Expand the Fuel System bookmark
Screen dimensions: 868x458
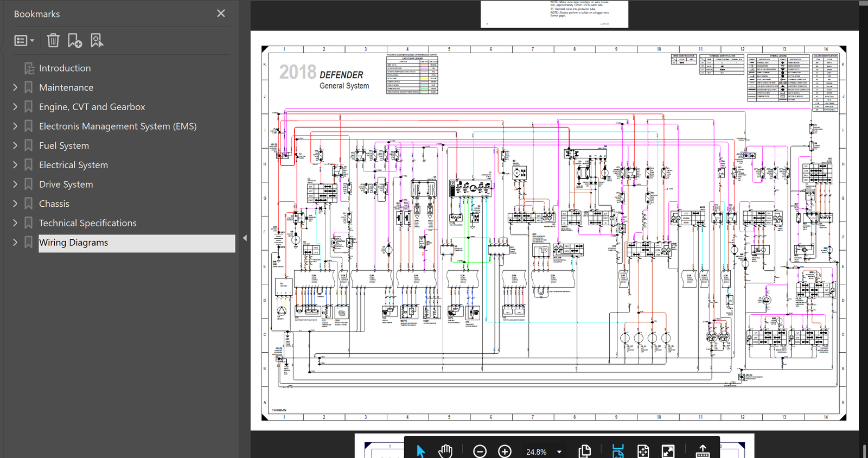click(x=15, y=145)
